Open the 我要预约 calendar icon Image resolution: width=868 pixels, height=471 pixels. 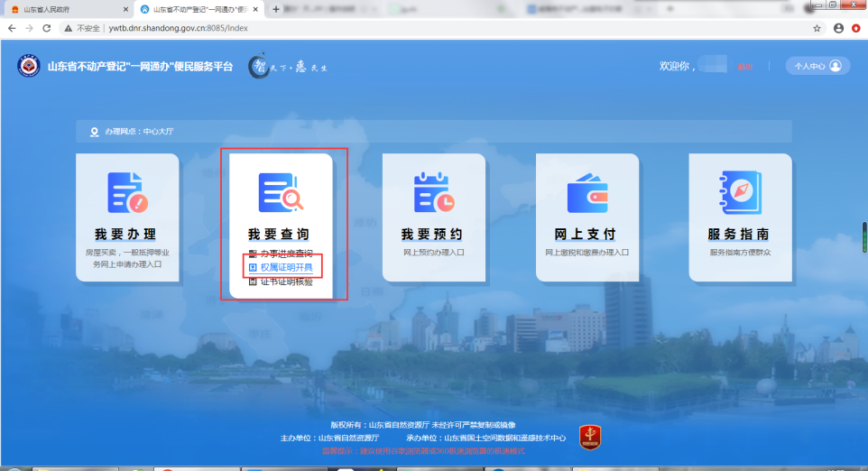point(433,191)
